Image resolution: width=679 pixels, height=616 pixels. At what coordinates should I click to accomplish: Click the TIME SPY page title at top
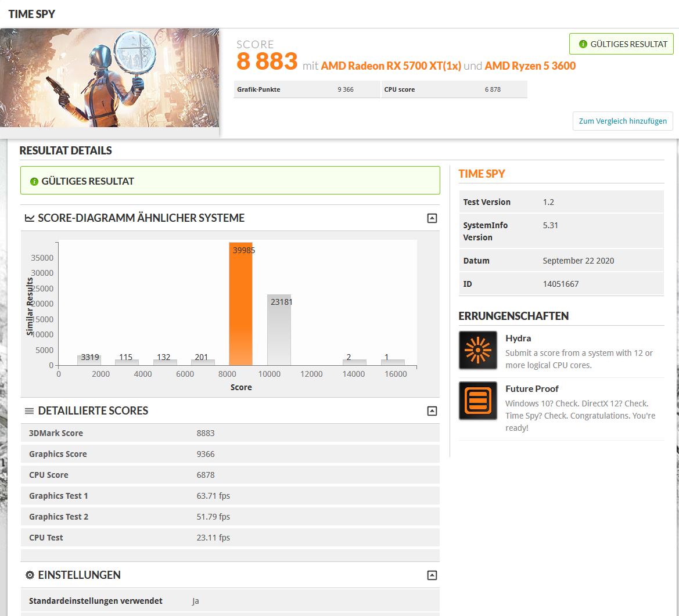31,14
